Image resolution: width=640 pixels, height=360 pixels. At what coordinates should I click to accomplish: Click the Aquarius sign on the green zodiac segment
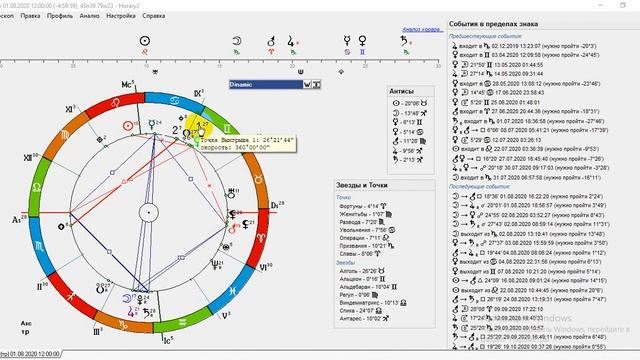pos(182,322)
